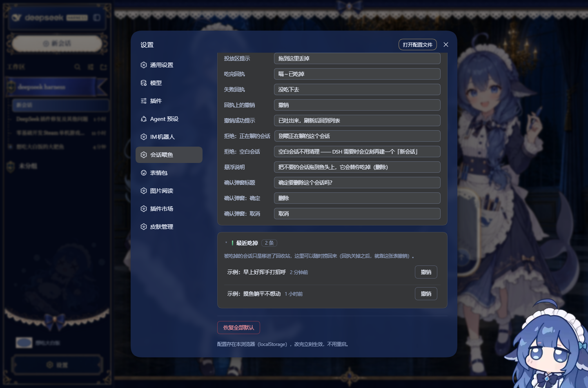
Task: Click the 失败回执 input field
Action: point(357,89)
